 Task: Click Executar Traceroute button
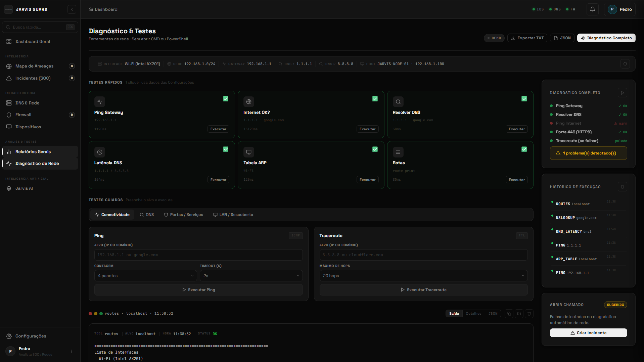click(423, 290)
